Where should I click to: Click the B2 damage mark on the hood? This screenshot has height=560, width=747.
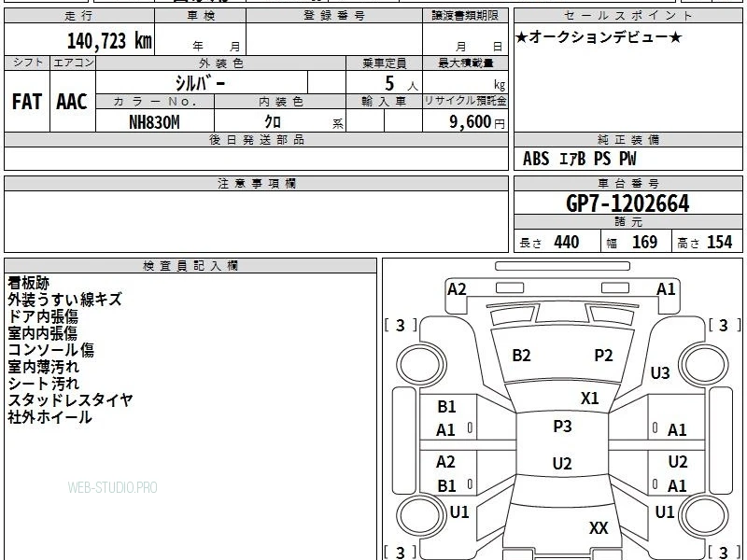[x=521, y=356]
